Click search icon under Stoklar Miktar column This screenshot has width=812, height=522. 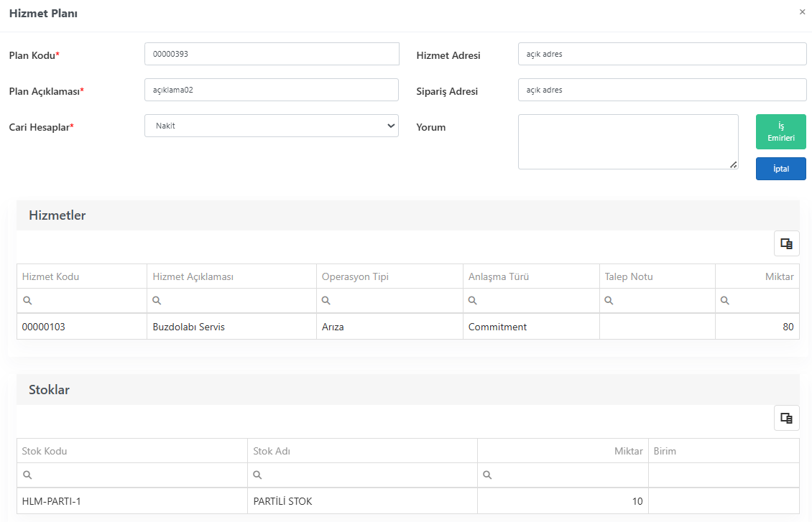487,475
